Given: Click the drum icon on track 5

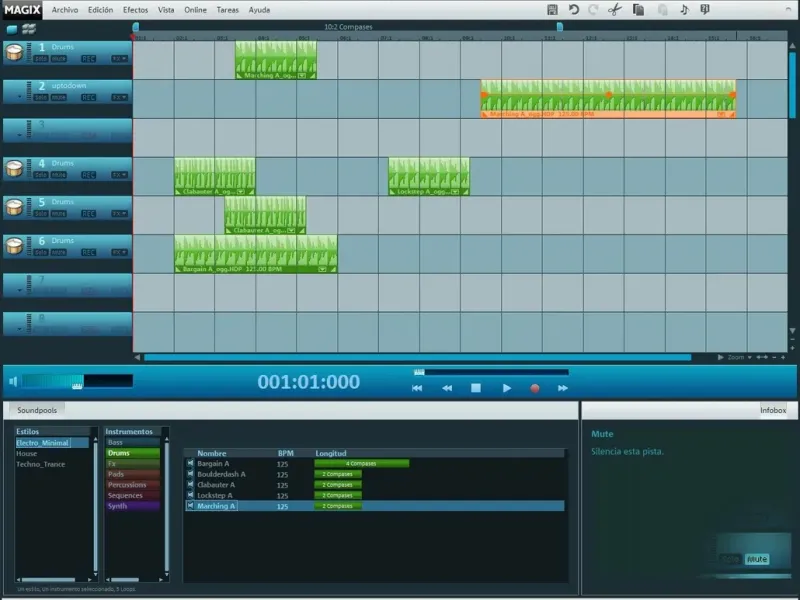Looking at the screenshot, I should pos(14,207).
